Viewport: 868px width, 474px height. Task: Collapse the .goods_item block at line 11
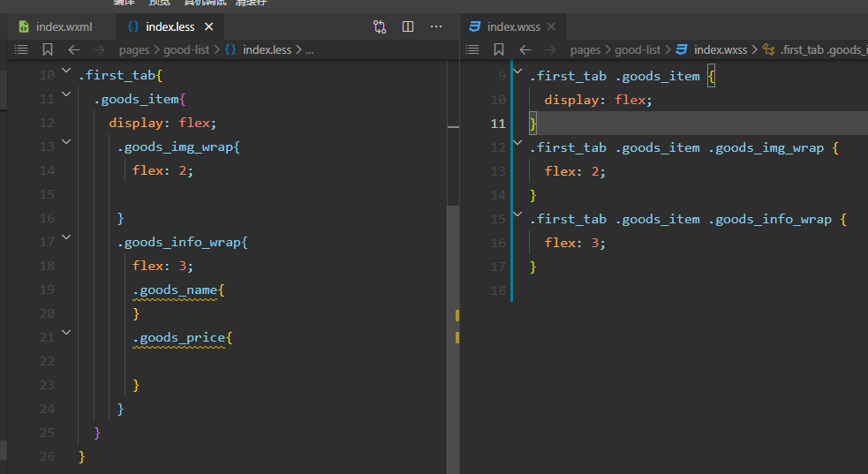tap(66, 94)
